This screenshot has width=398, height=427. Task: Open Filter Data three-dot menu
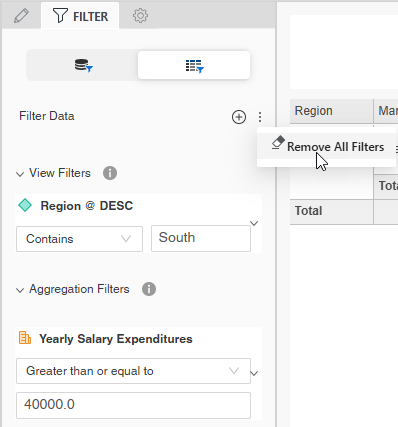tap(260, 117)
